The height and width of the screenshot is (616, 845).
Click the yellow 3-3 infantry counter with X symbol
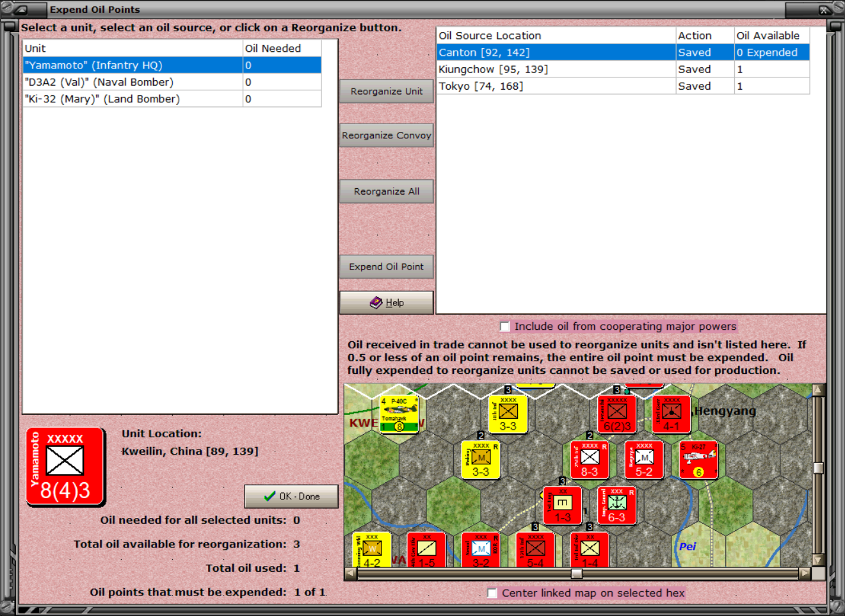point(508,414)
